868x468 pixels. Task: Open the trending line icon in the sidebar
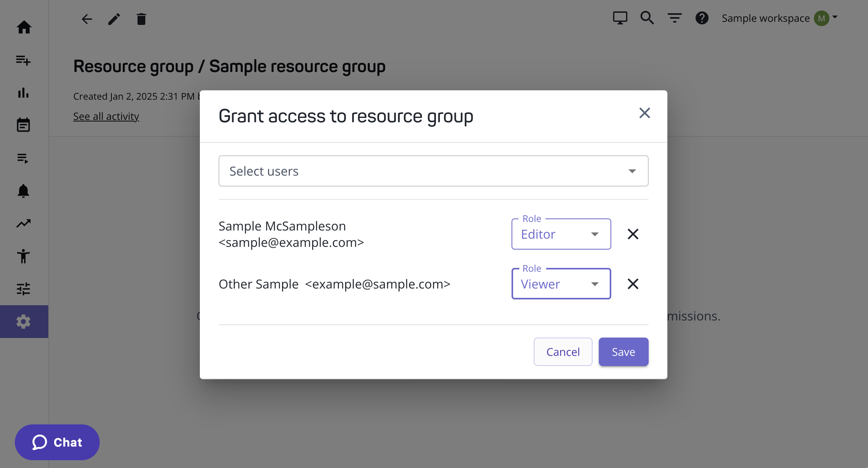pyautogui.click(x=23, y=223)
